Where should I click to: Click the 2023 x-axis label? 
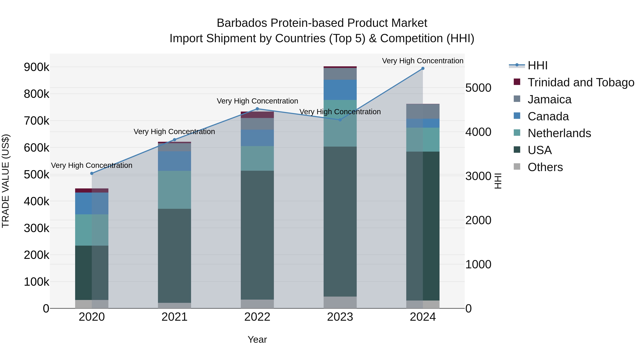pyautogui.click(x=340, y=317)
